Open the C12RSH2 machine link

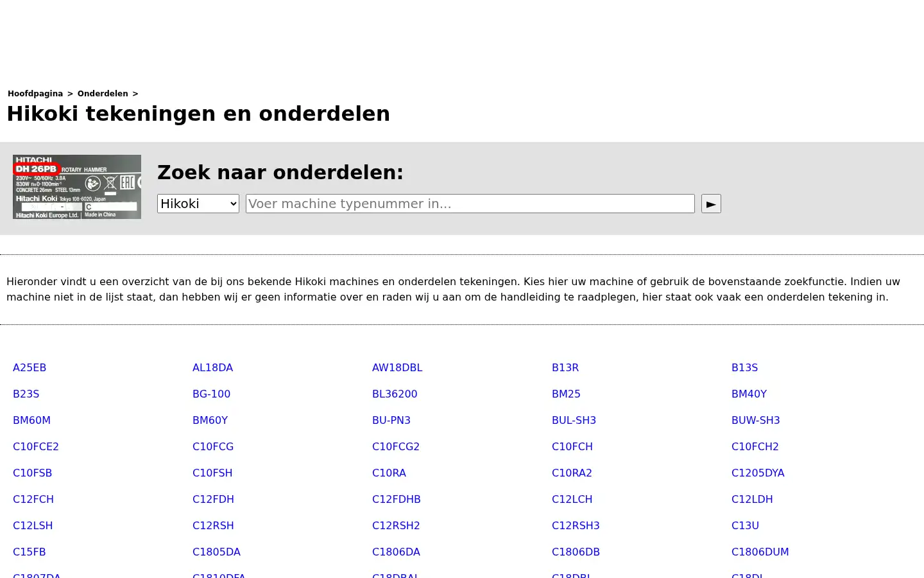pos(396,526)
